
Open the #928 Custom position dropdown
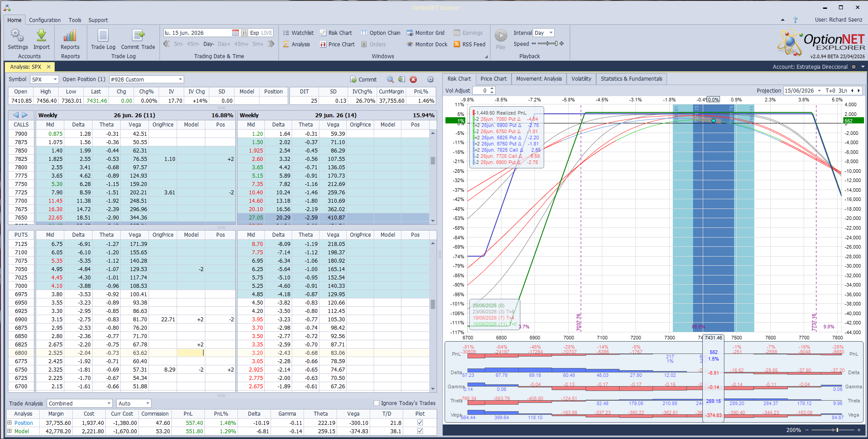(180, 79)
